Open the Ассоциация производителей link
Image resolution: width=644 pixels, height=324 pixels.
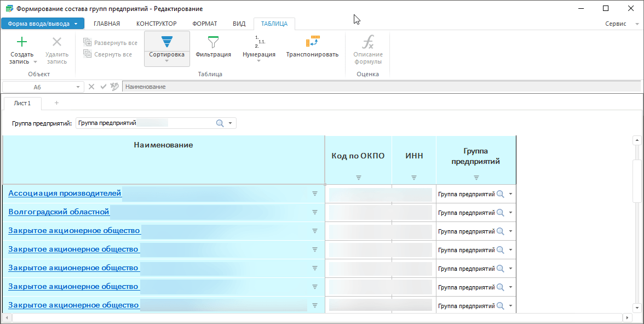click(65, 193)
